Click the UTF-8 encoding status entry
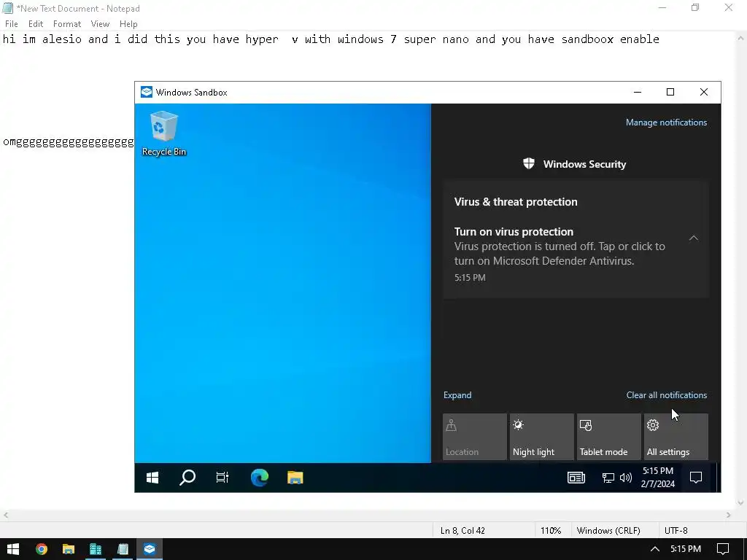The image size is (747, 560). click(676, 531)
